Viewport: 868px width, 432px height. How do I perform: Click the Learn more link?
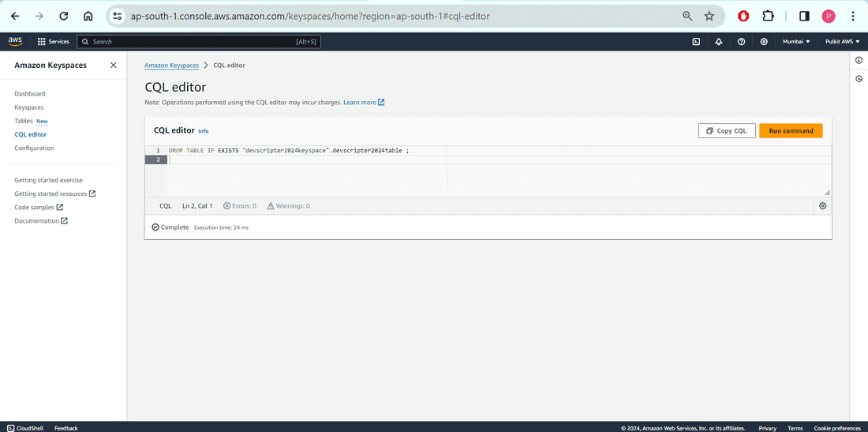click(364, 103)
